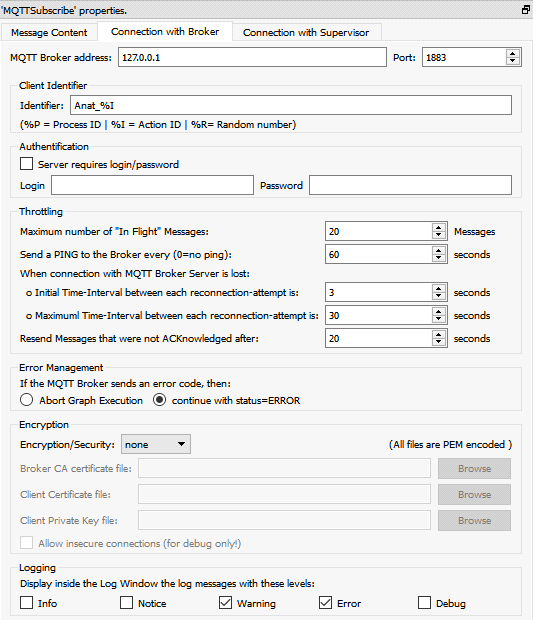Click the Client Certificate file field
Screen dimensions: 533x620
coord(284,494)
